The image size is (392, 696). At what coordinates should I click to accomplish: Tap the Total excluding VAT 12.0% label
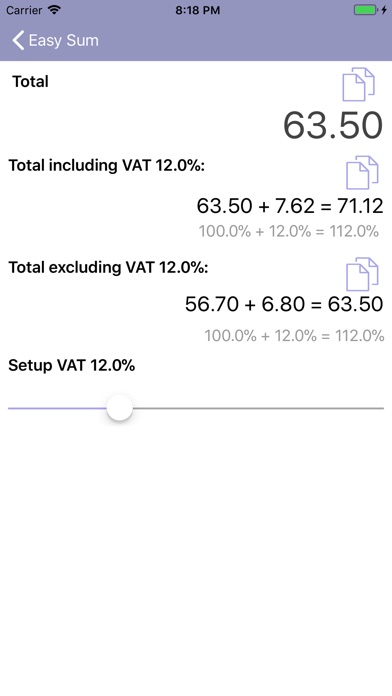point(108,268)
